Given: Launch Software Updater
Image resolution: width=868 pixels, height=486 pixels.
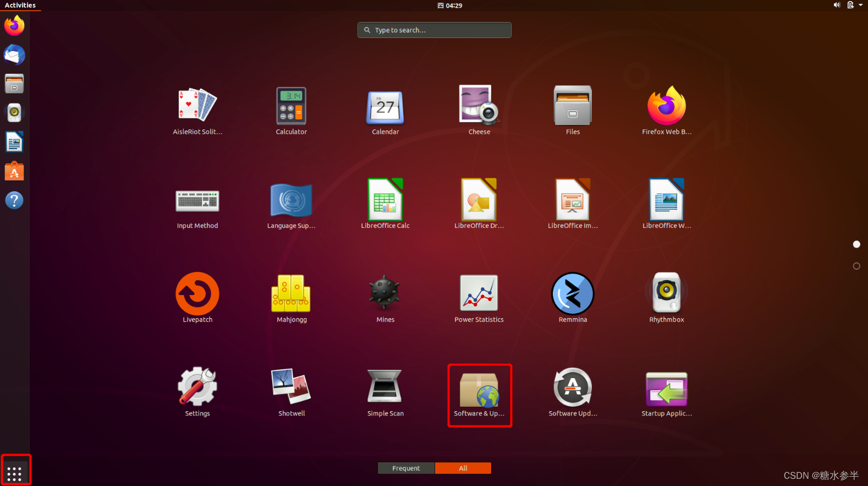Looking at the screenshot, I should [573, 392].
